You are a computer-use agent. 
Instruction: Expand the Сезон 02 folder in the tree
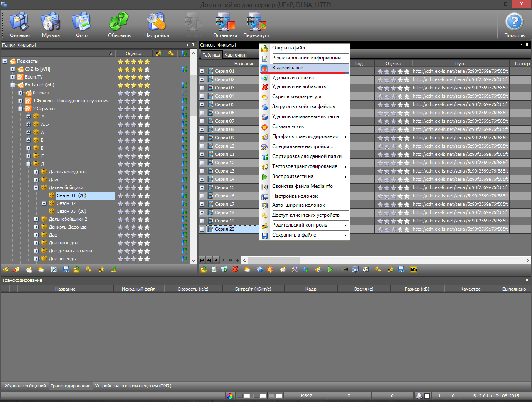coord(44,203)
